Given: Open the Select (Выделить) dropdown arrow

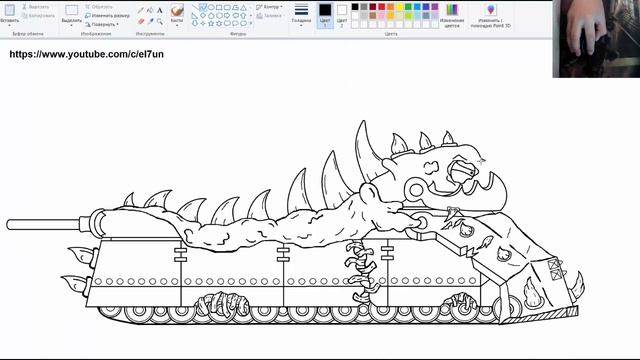Looking at the screenshot, I should [71, 25].
